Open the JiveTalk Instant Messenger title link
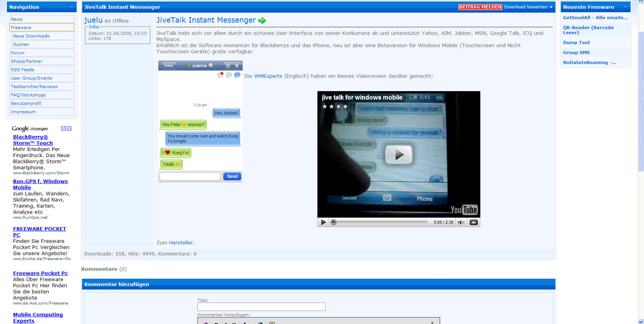 [206, 20]
